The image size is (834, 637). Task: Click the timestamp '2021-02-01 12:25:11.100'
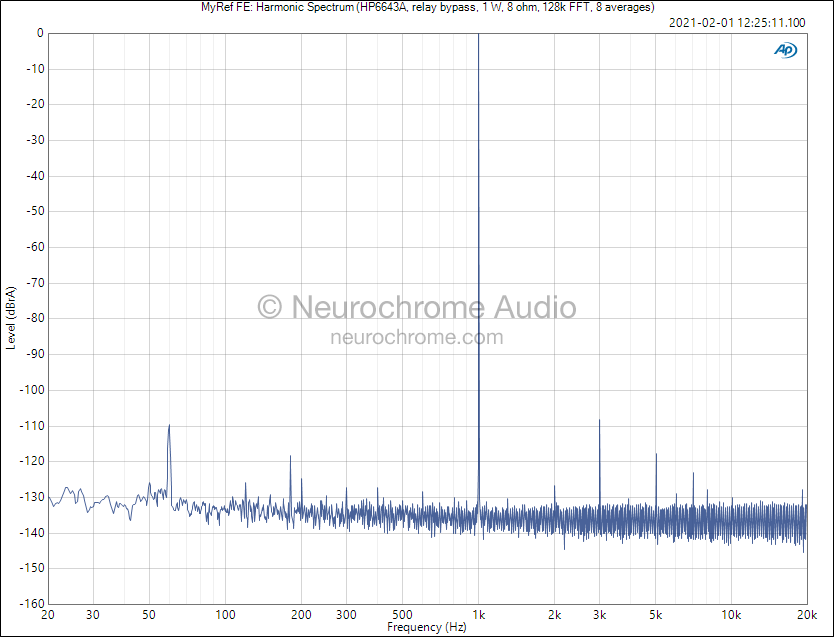click(x=737, y=22)
